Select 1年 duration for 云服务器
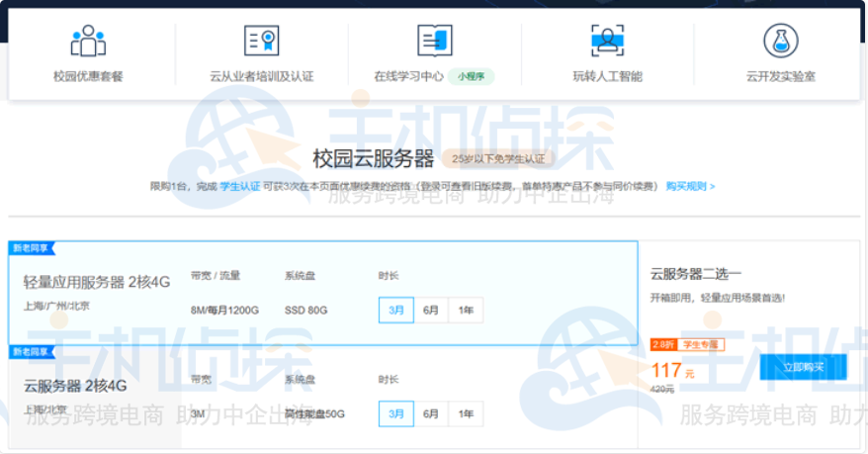Screen dimensions: 868x454 466,413
